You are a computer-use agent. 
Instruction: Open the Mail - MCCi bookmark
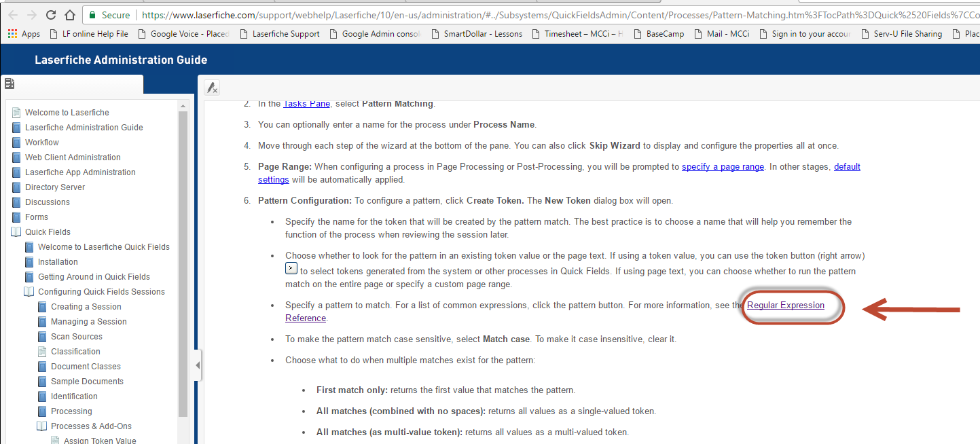click(x=721, y=33)
